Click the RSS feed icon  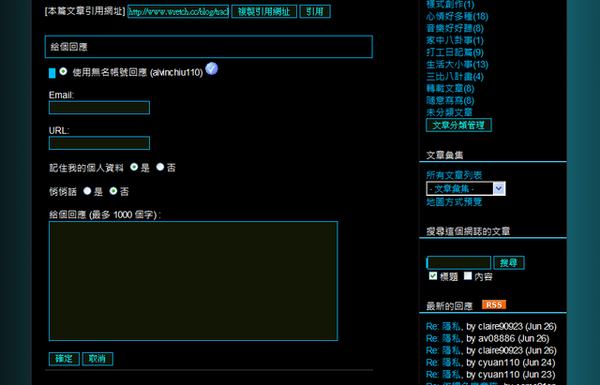coord(494,305)
